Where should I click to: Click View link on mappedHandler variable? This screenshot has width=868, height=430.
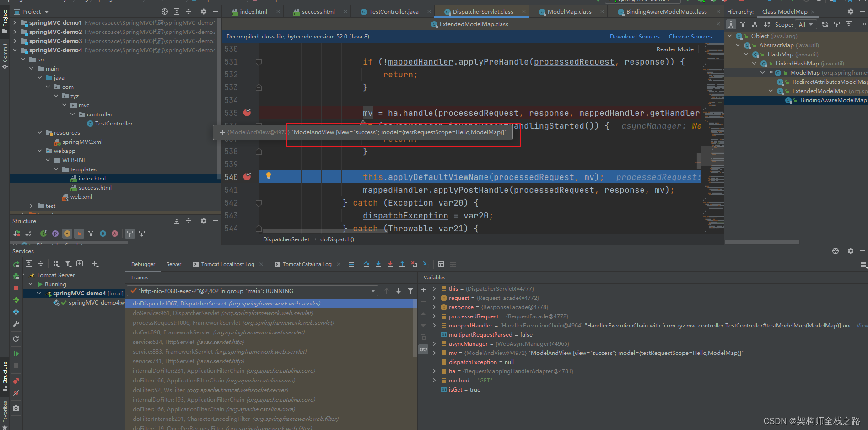click(862, 326)
